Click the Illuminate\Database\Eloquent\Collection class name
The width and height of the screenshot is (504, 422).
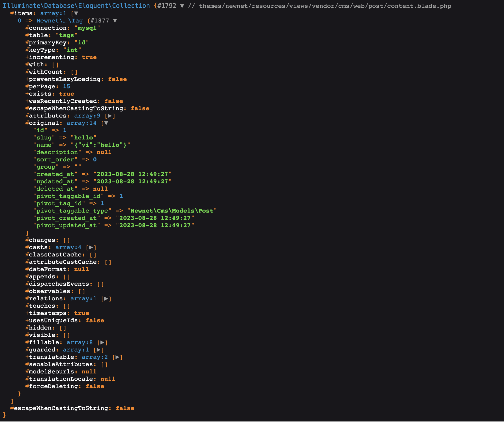coord(76,6)
